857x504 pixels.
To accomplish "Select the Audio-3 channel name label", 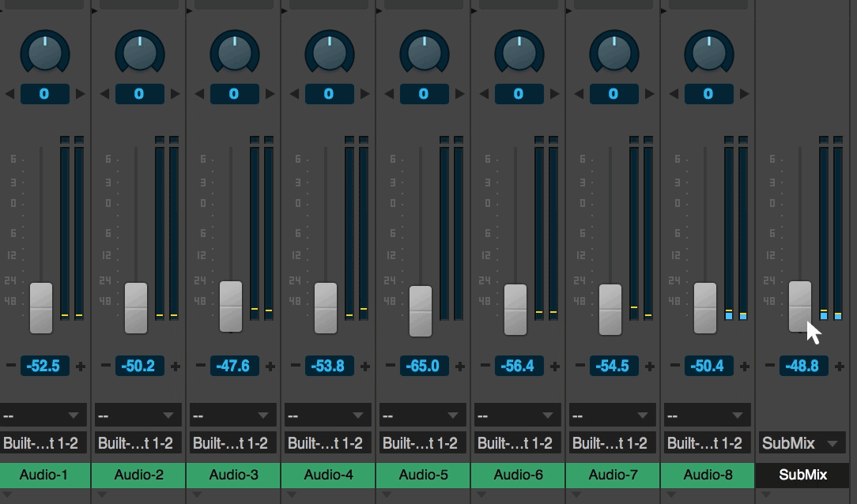I will click(233, 475).
